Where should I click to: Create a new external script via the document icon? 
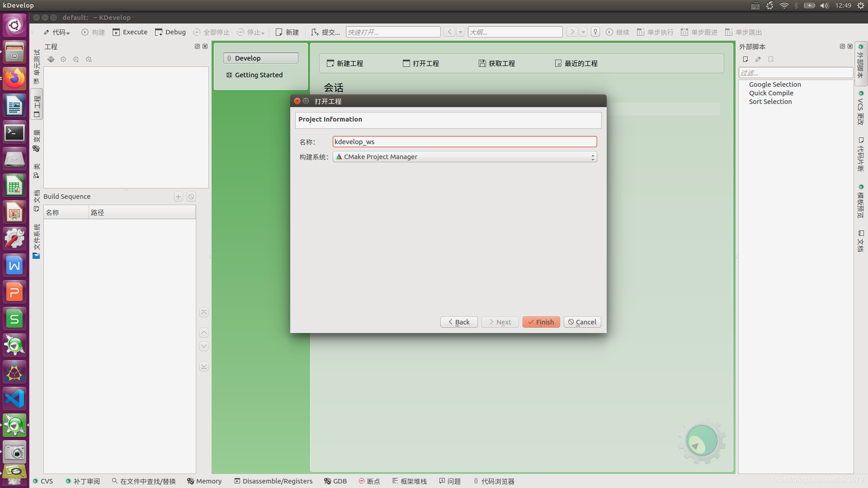click(x=745, y=59)
